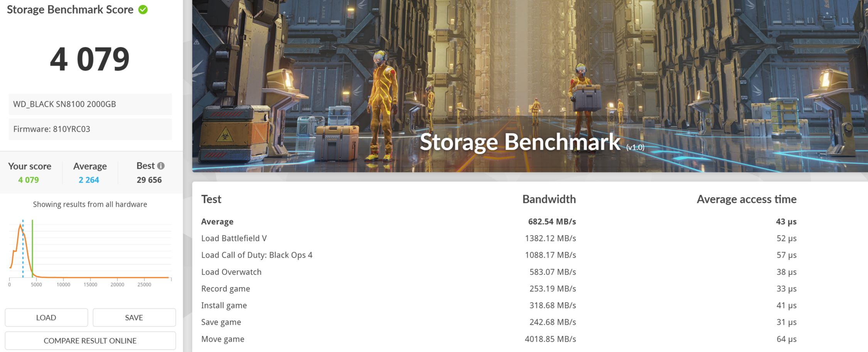Viewport: 868px width, 352px height.
Task: Select the Load Battlefield V row
Action: tap(499, 238)
